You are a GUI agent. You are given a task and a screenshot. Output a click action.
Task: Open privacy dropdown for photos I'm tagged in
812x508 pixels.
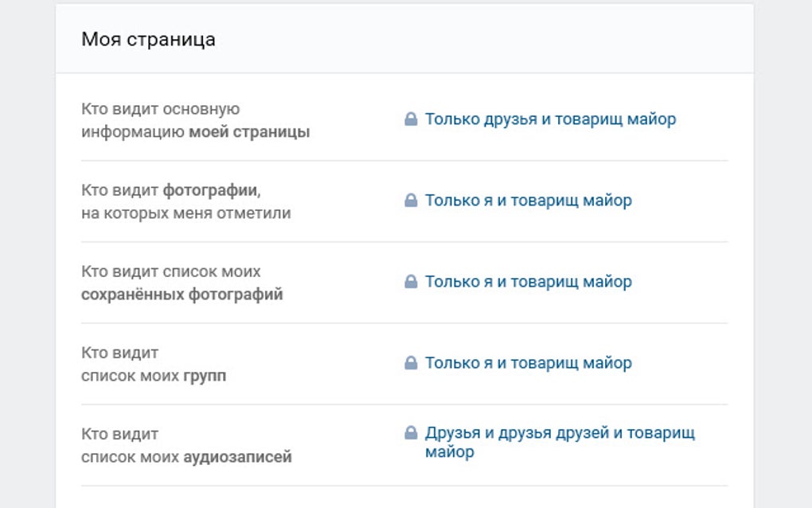click(528, 201)
